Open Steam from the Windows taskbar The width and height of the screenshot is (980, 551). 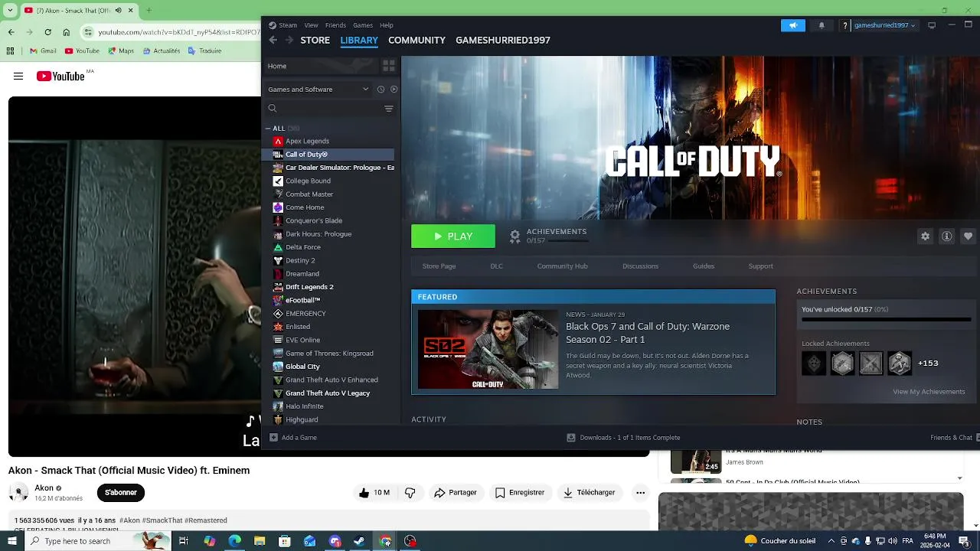359,541
